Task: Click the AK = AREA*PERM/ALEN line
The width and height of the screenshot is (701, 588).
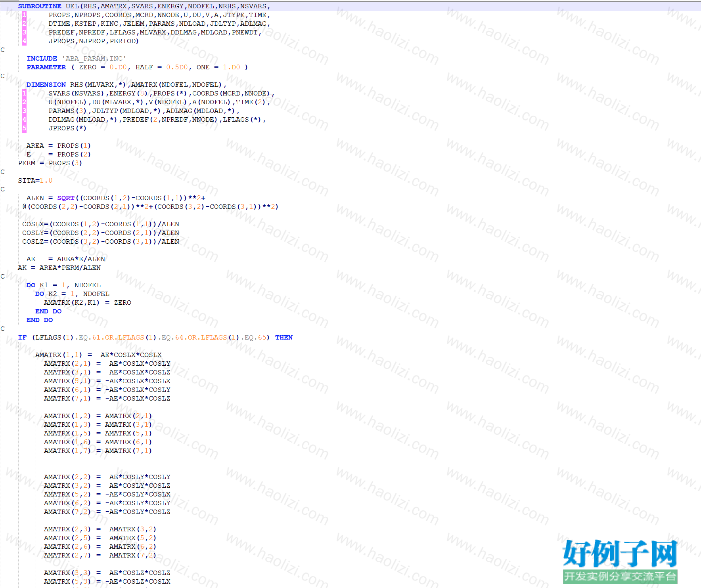Action: coord(59,268)
